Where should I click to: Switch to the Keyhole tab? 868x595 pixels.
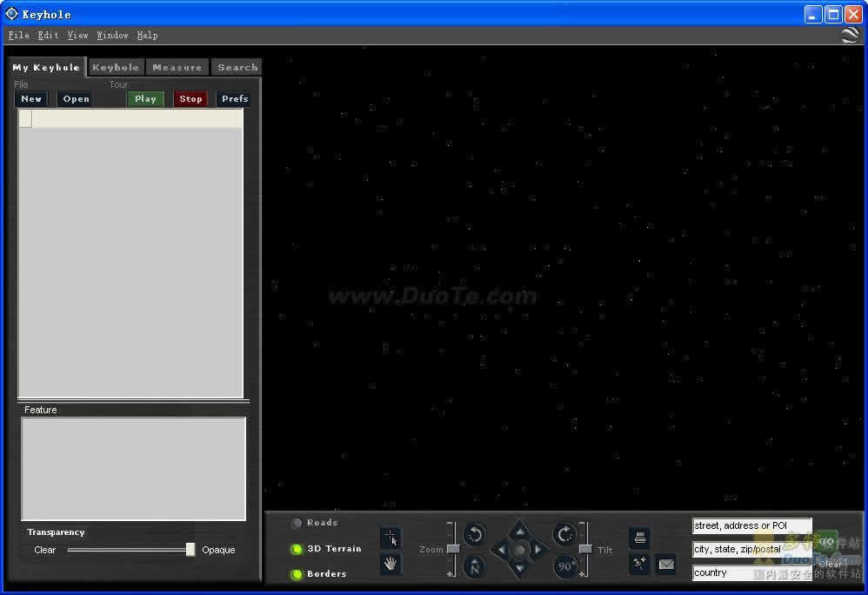click(x=116, y=68)
